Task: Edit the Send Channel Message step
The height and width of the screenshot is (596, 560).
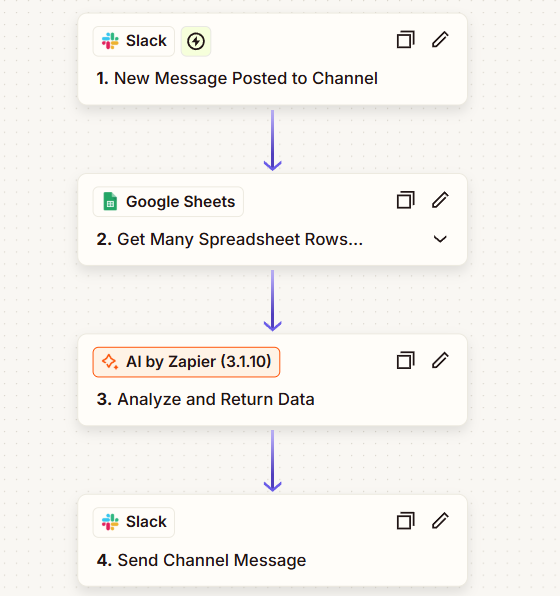Action: 440,521
